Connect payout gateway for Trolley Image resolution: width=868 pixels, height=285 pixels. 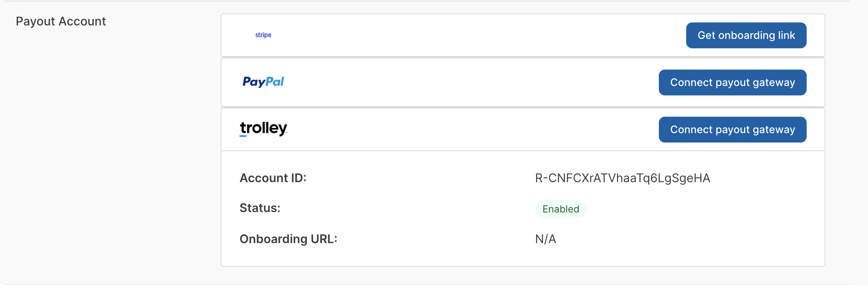(732, 129)
